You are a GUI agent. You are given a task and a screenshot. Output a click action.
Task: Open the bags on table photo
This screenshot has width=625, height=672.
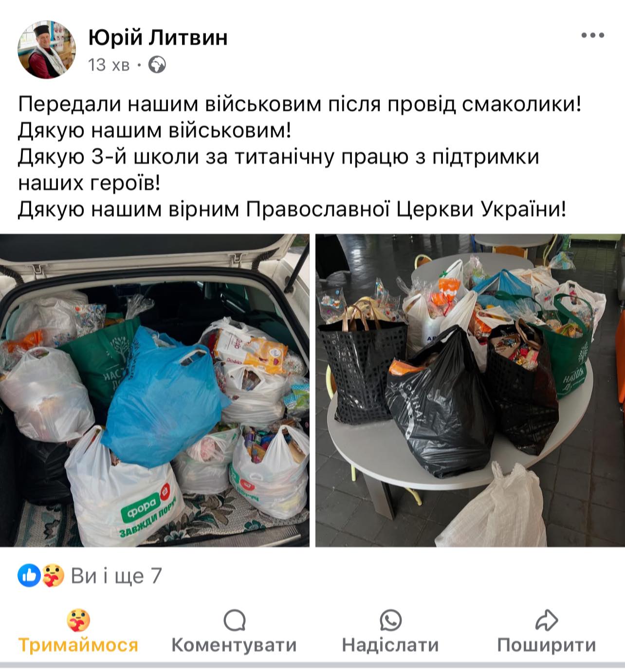pyautogui.click(x=470, y=390)
